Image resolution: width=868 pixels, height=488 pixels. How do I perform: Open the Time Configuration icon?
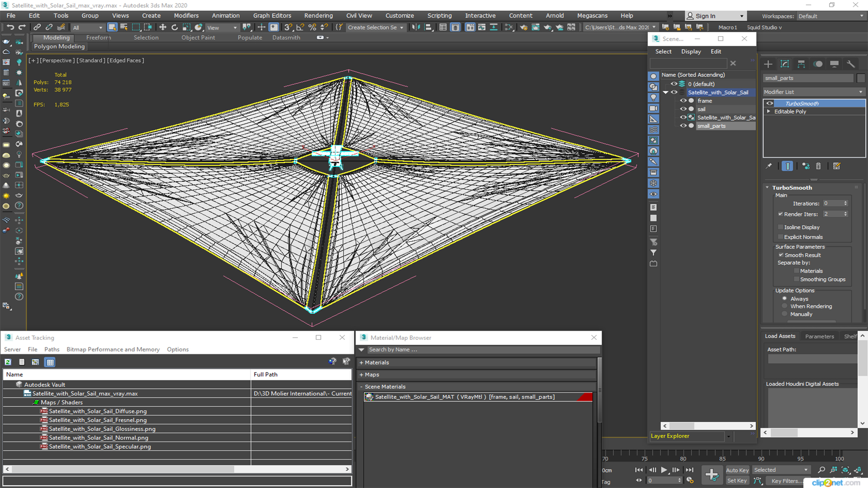point(690,480)
